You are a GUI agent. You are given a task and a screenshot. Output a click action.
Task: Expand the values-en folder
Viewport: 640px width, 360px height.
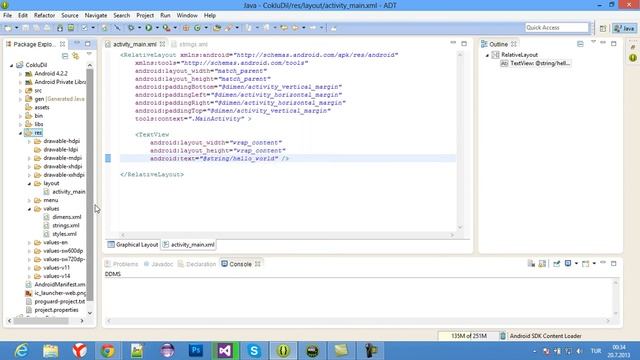tap(29, 243)
